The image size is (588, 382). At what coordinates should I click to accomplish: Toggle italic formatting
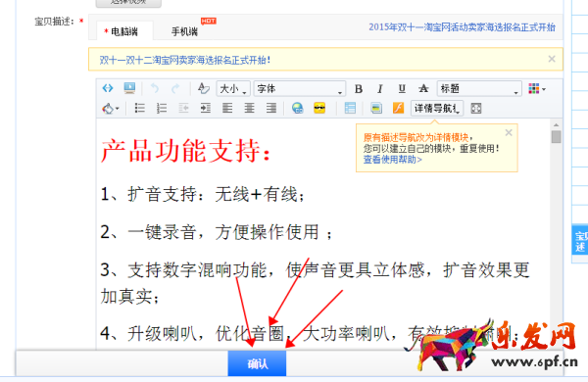380,89
